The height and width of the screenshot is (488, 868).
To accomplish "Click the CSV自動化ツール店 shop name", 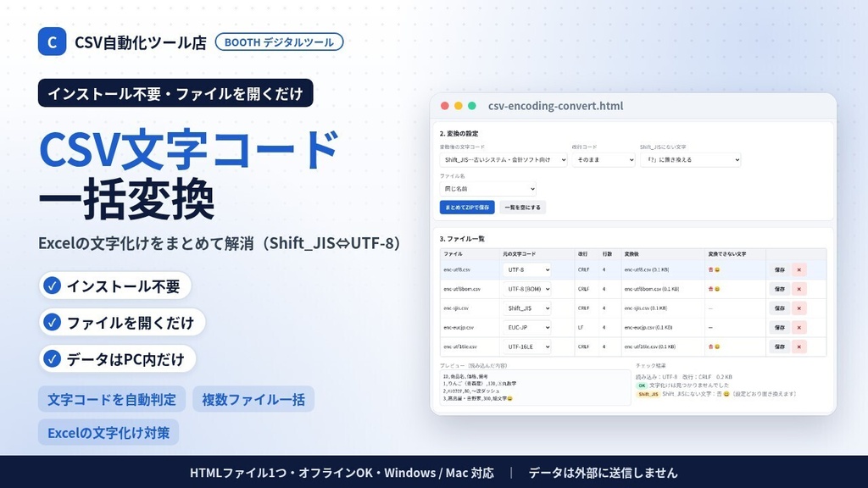I will [x=141, y=42].
